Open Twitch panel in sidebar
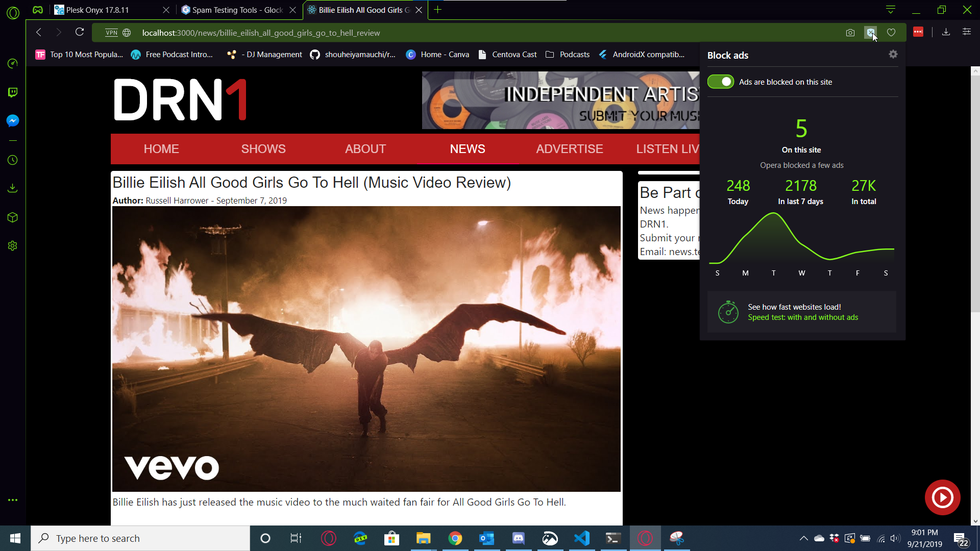The width and height of the screenshot is (980, 551). [x=13, y=92]
